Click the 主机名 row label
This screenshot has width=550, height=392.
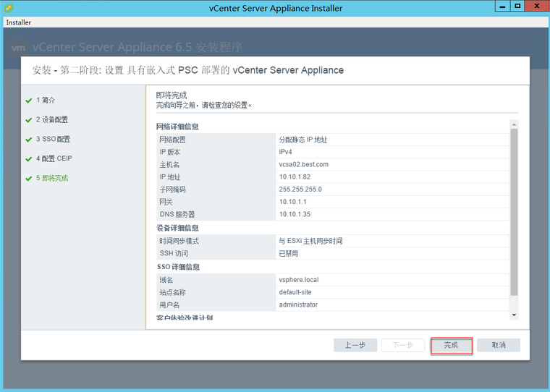[x=169, y=165]
